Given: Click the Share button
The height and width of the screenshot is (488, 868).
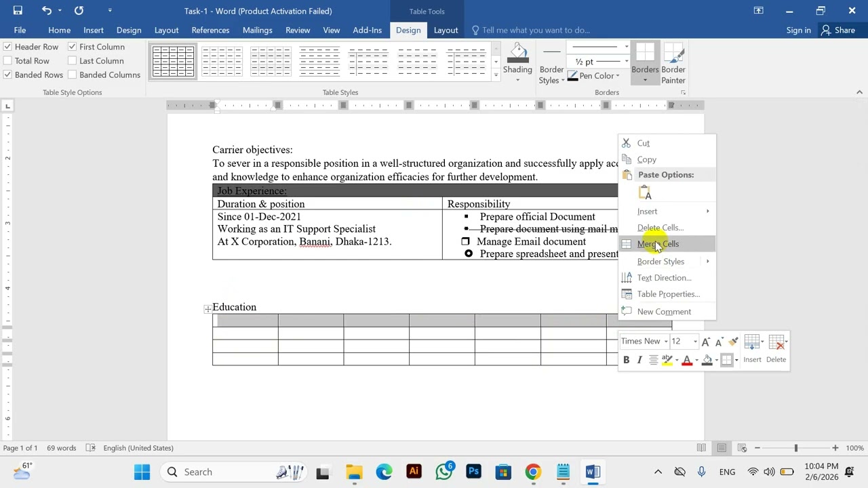Looking at the screenshot, I should click(x=838, y=30).
